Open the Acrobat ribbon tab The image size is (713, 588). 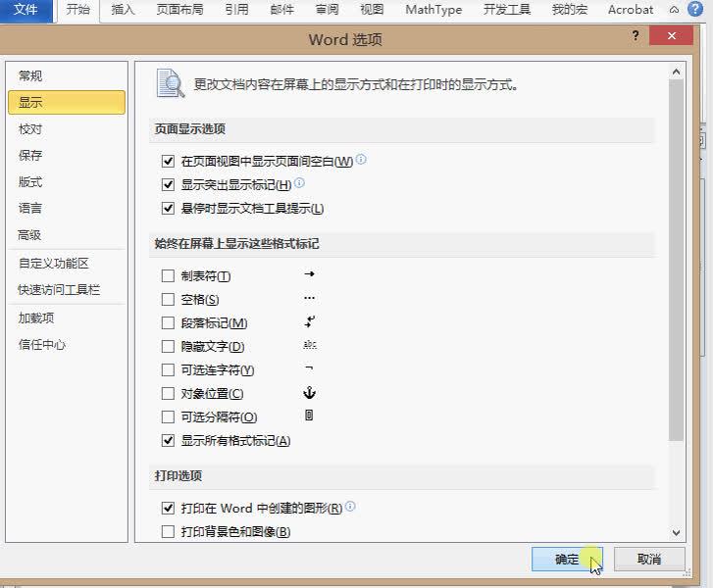coord(631,10)
